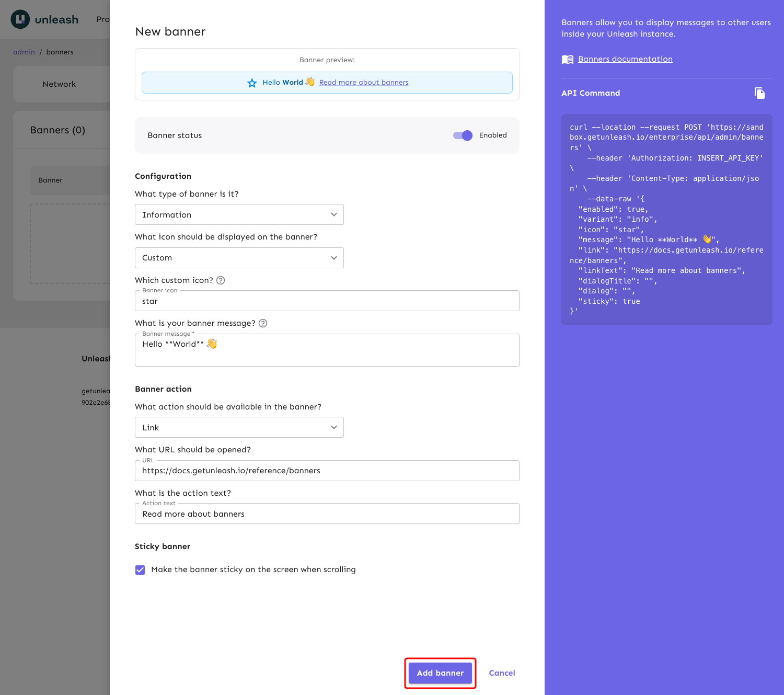Copy the API Command using the copy icon
The height and width of the screenshot is (695, 784).
(x=760, y=93)
